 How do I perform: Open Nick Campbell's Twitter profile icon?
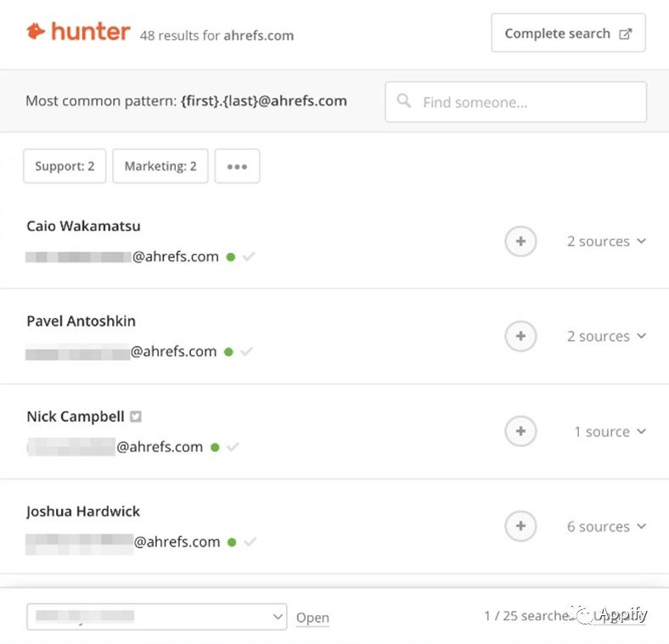coord(135,417)
